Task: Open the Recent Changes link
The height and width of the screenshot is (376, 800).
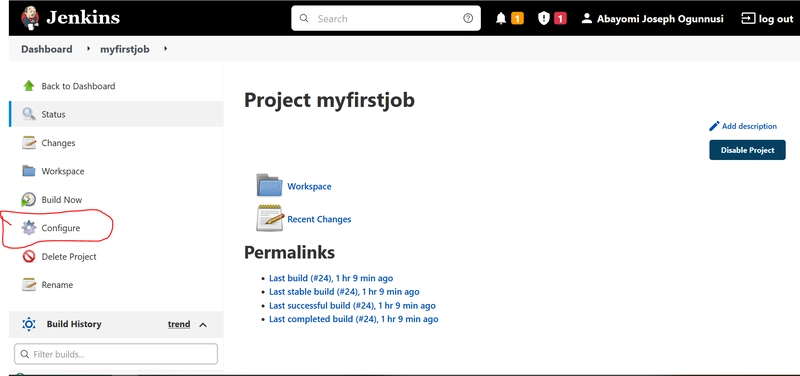Action: [319, 219]
